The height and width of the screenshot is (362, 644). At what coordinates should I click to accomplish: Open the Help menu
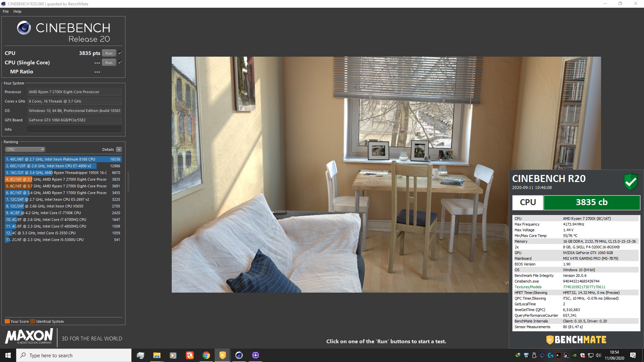click(17, 11)
